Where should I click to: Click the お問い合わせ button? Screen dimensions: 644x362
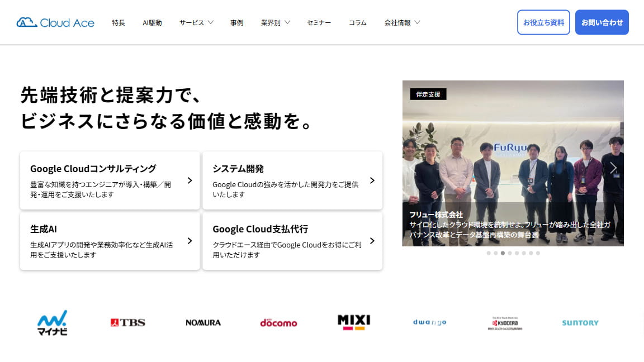[602, 22]
